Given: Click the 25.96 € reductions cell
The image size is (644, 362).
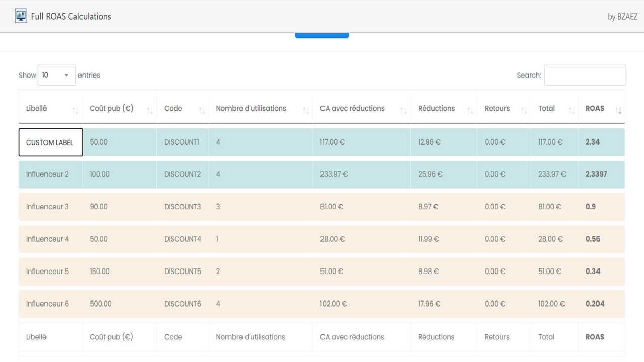Looking at the screenshot, I should click(444, 174).
